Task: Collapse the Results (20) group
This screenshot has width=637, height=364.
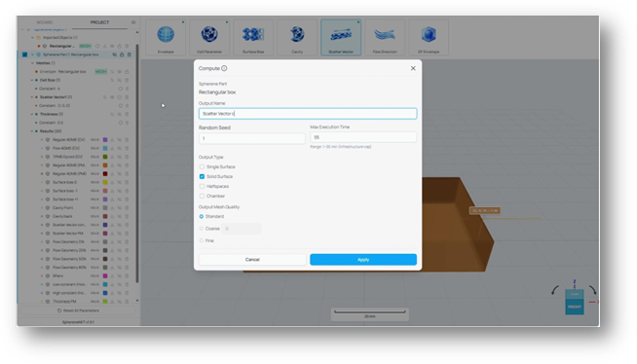Action: click(x=32, y=131)
